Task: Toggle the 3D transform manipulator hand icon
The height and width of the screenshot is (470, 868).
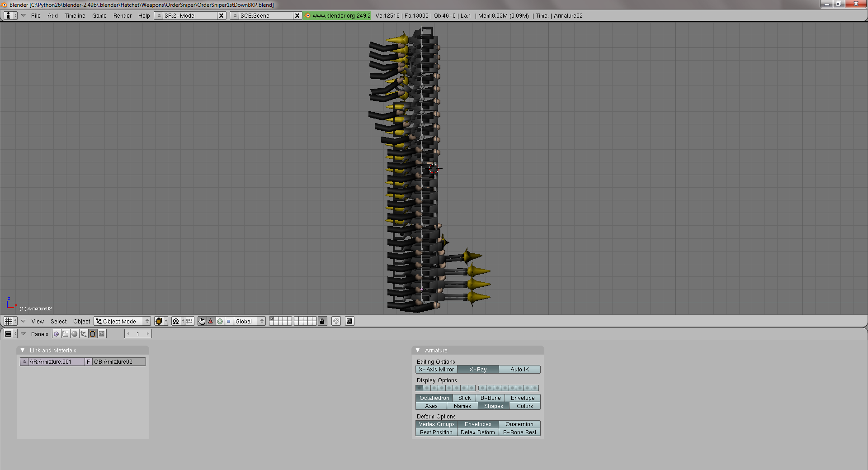Action: (202, 321)
